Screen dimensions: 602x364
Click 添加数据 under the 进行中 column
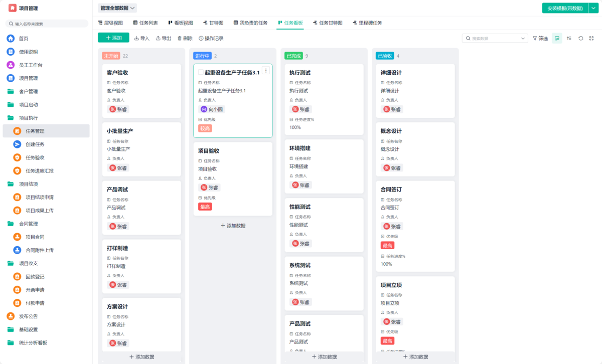point(233,226)
